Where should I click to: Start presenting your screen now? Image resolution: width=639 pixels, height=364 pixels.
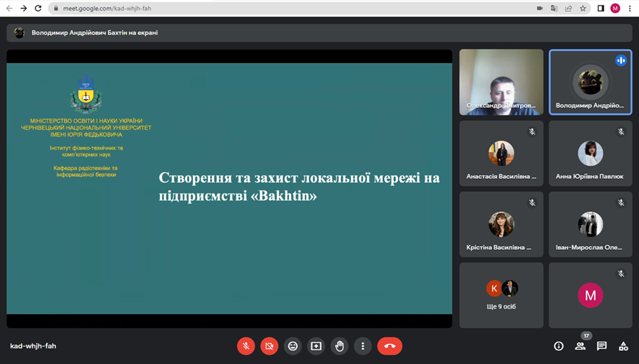coord(316,346)
